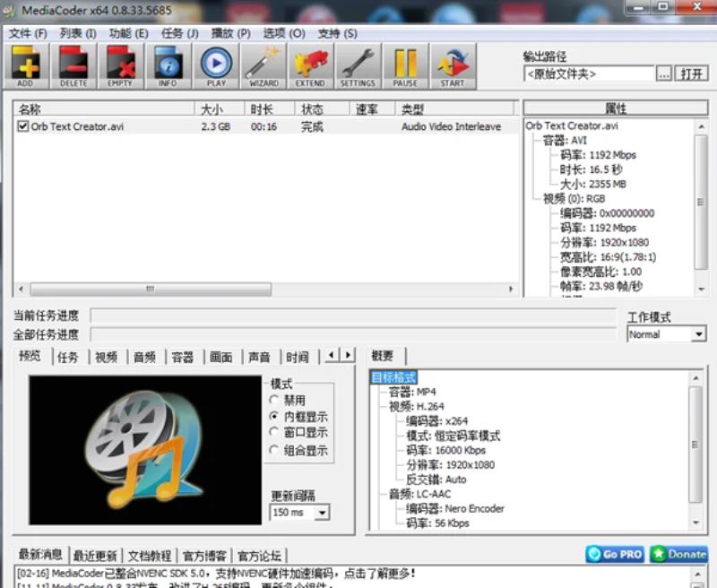The width and height of the screenshot is (717, 588).
Task: Click the output path <原始文件夹> field
Action: pyautogui.click(x=589, y=73)
